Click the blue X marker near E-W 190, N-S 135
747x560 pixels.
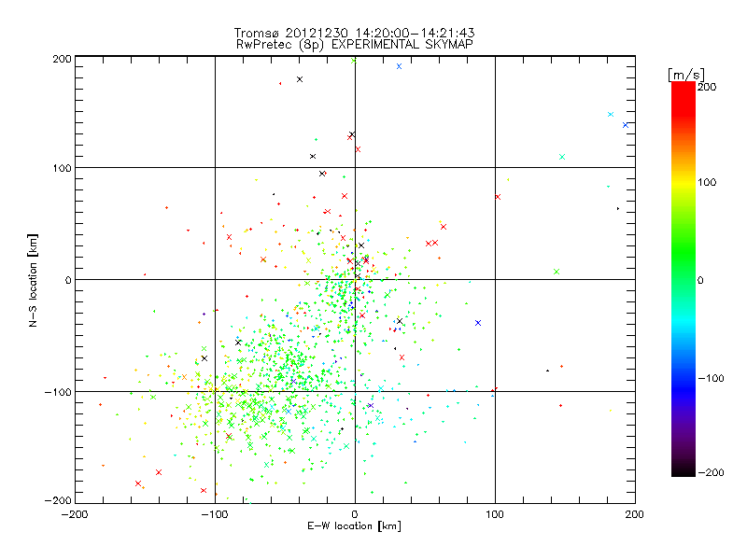click(x=626, y=125)
